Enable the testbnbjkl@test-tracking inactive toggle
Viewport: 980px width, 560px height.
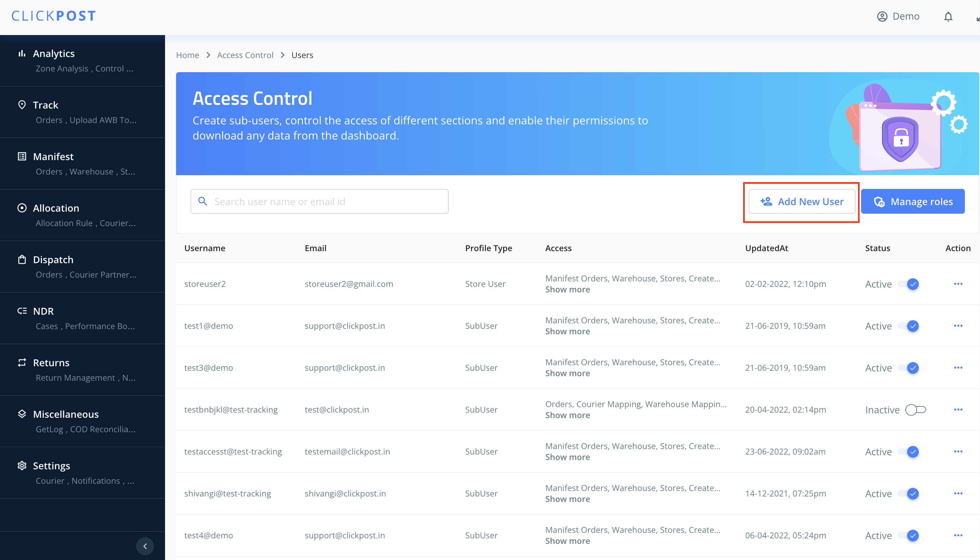[915, 410]
